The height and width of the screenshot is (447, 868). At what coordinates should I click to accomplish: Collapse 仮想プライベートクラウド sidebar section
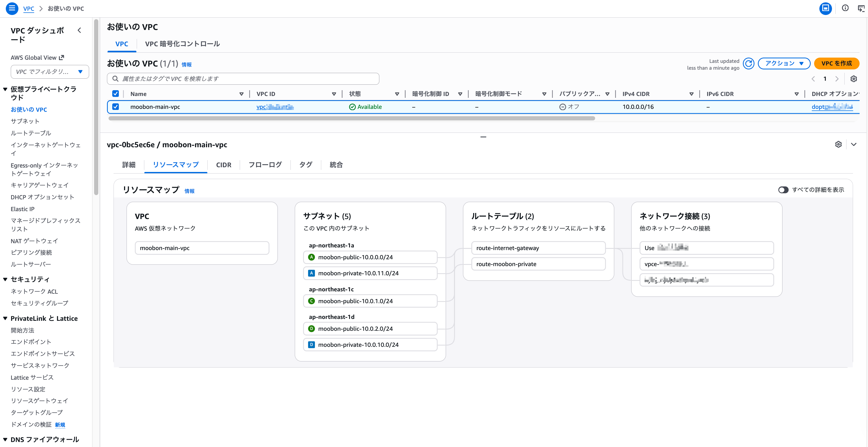(x=6, y=89)
